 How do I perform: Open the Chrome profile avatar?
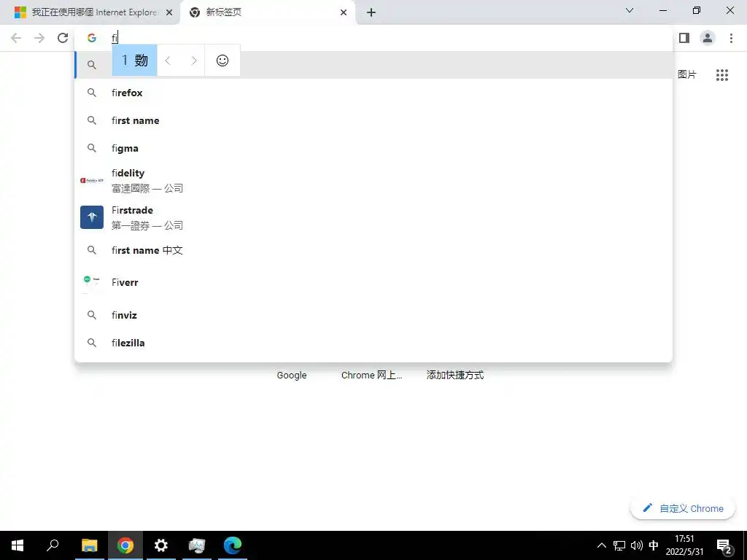708,38
